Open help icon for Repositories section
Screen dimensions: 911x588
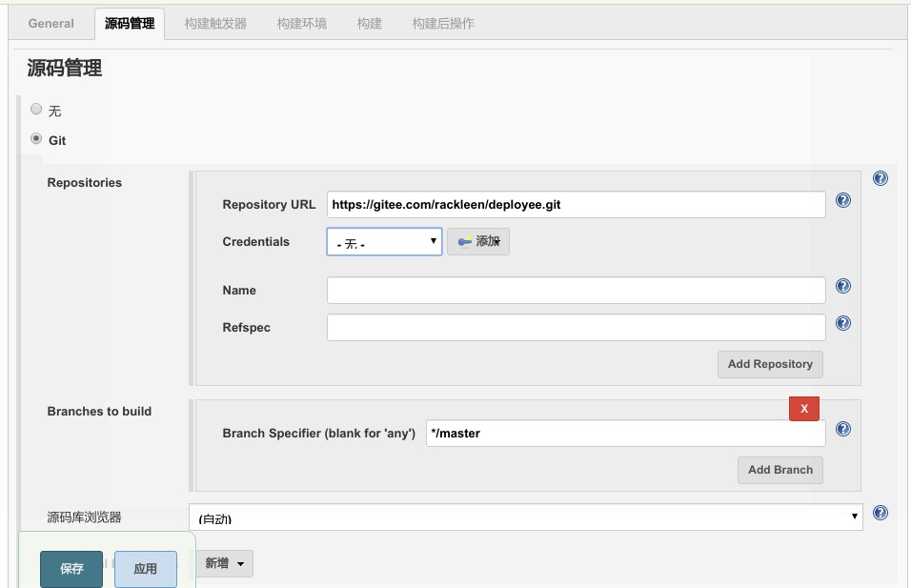click(x=880, y=178)
